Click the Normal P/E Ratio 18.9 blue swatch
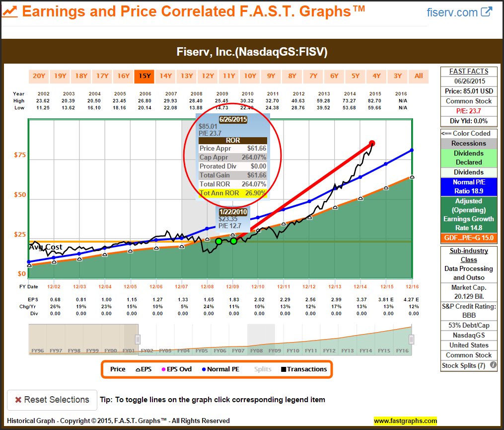This screenshot has width=504, height=430. [468, 186]
